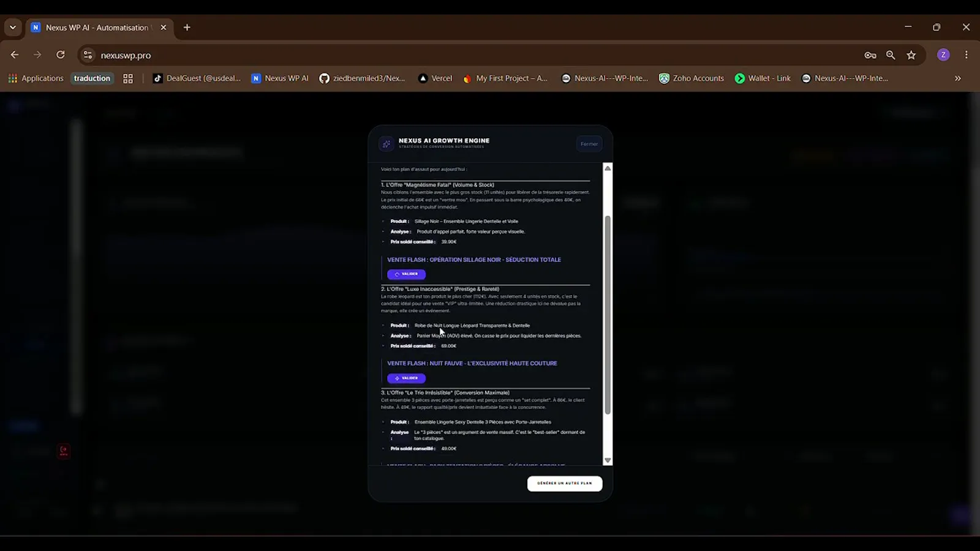Click the red icon in blurred sidebar

(63, 451)
